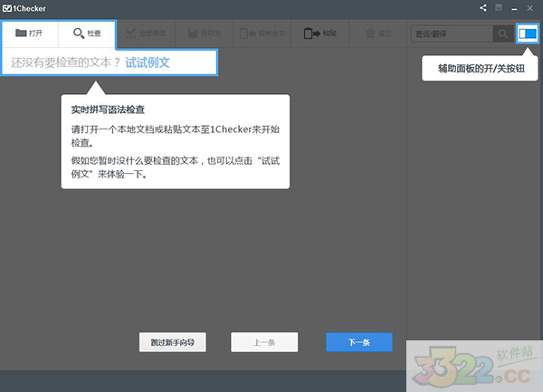The height and width of the screenshot is (392, 543).
Task: Click the 辅助面板的开/关按钮 tooltip
Action: [x=480, y=69]
